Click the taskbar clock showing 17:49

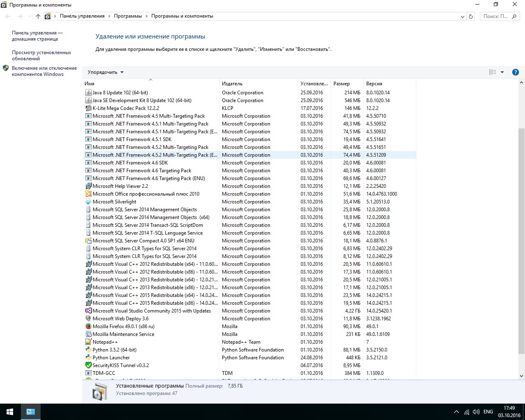pyautogui.click(x=509, y=412)
